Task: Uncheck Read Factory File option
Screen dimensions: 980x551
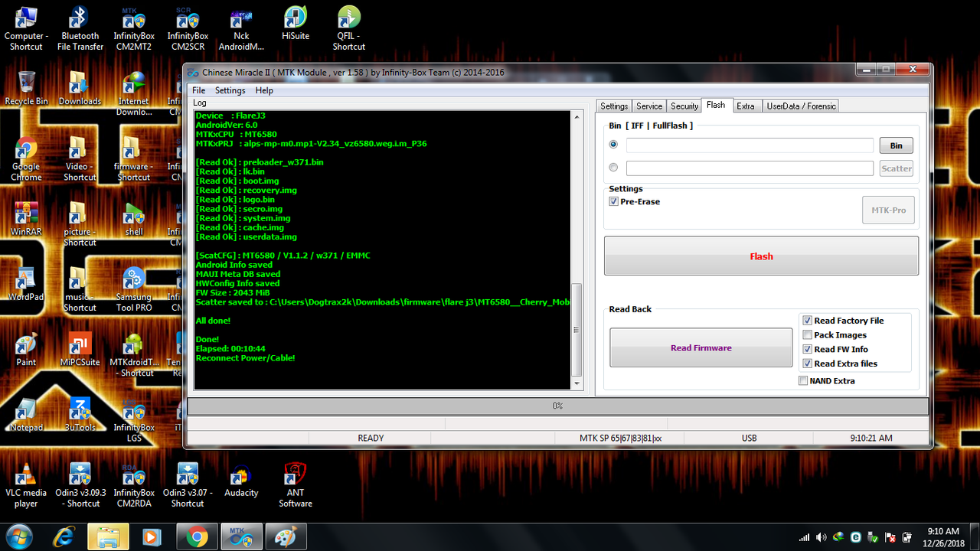Action: [x=807, y=321]
